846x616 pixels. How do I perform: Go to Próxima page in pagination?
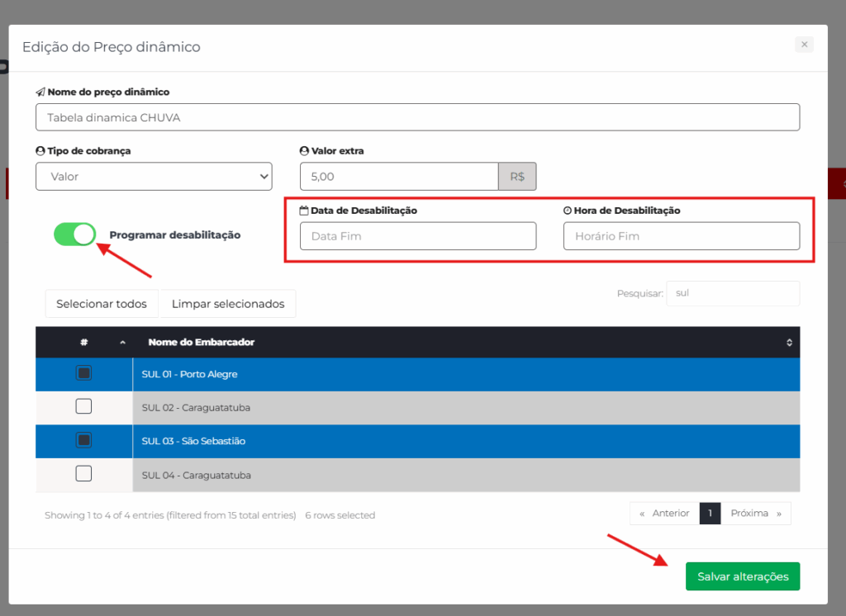click(x=756, y=514)
